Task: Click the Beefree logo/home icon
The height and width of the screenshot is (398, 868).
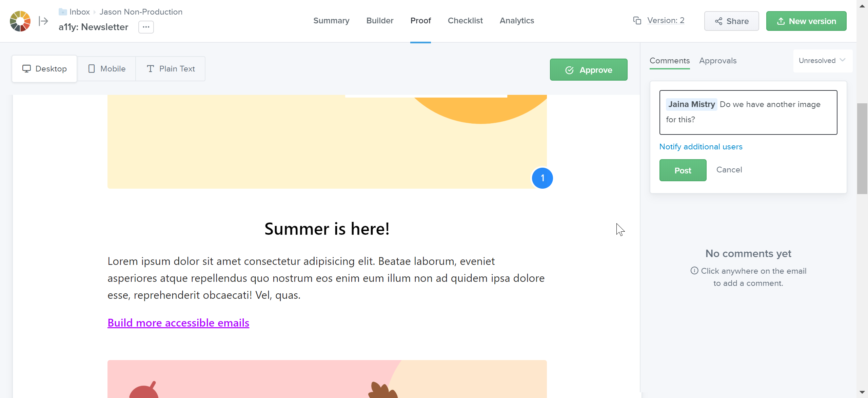Action: click(x=20, y=21)
